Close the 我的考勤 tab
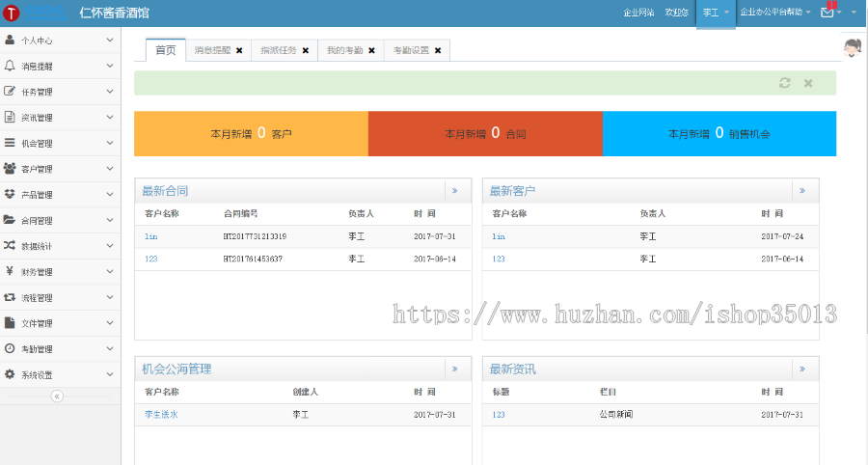 click(x=371, y=50)
